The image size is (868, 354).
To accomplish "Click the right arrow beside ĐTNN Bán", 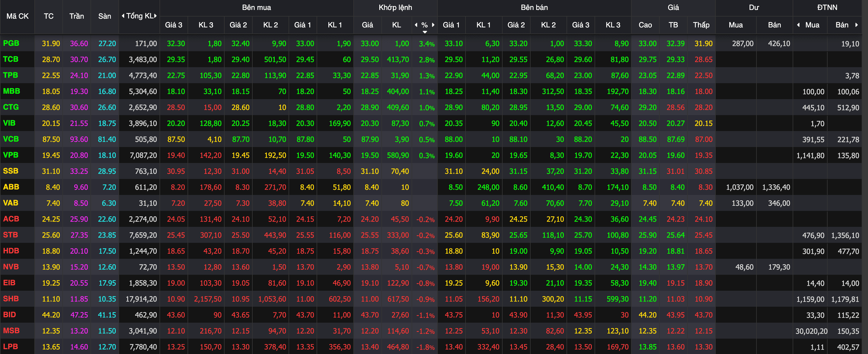I will [856, 25].
